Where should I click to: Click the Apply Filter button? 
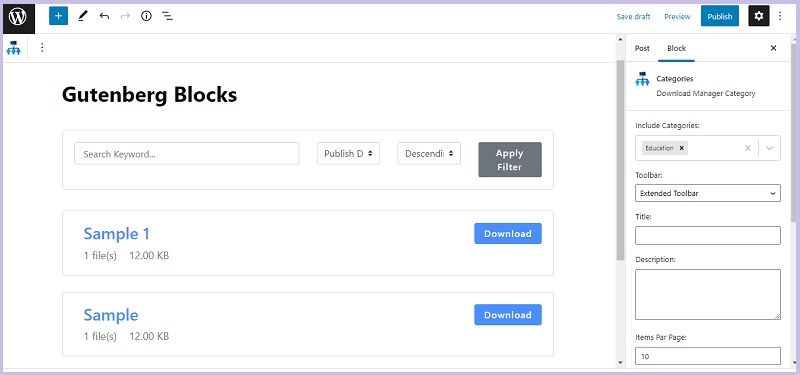510,160
